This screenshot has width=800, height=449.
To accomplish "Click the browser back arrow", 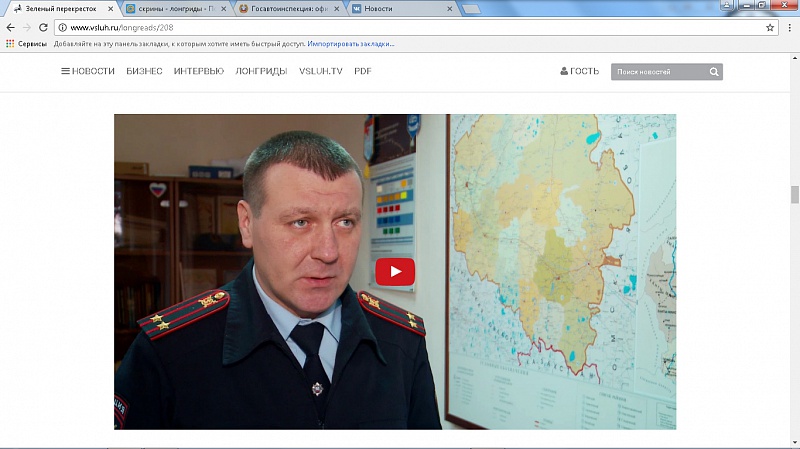I will click(x=10, y=27).
